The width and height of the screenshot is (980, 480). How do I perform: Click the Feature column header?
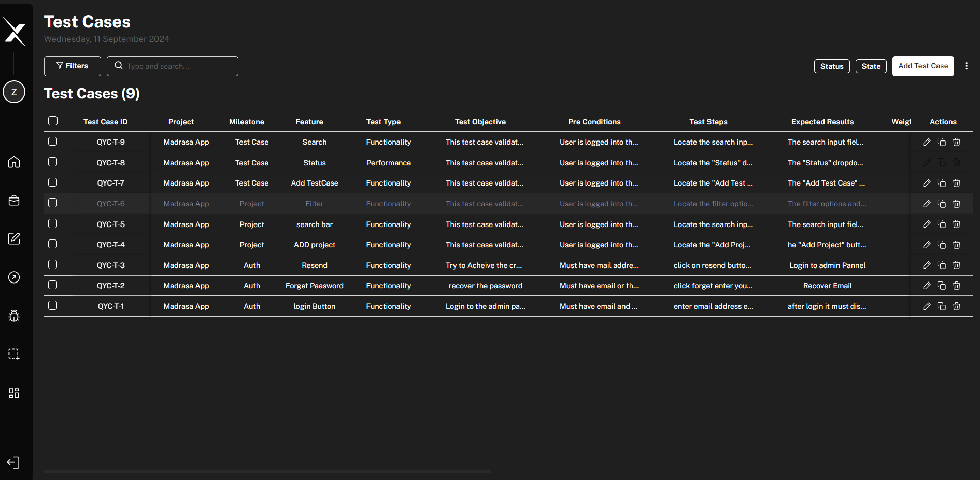click(x=309, y=122)
